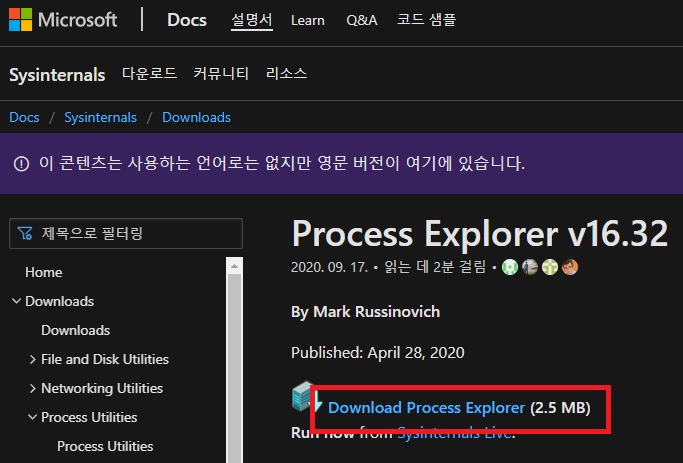Click the info icon in the purple banner
Screen dimensions: 683x463
(x=21, y=164)
